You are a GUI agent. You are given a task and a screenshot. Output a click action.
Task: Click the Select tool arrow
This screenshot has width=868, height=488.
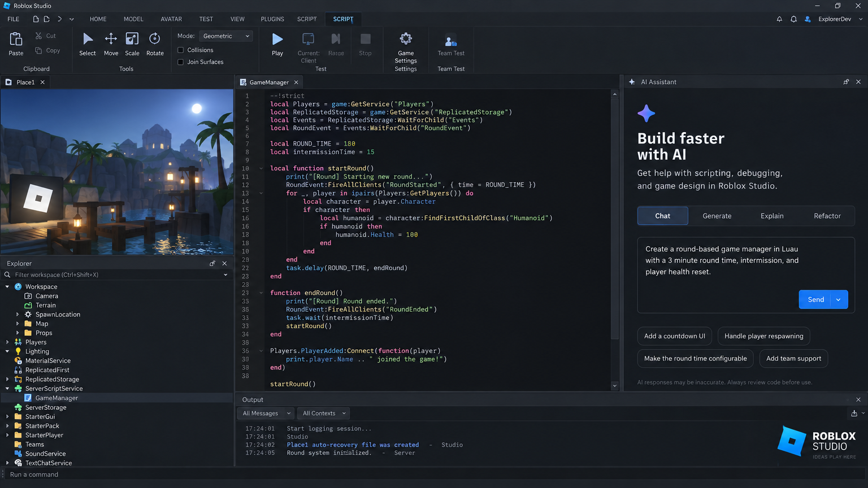pyautogui.click(x=88, y=39)
